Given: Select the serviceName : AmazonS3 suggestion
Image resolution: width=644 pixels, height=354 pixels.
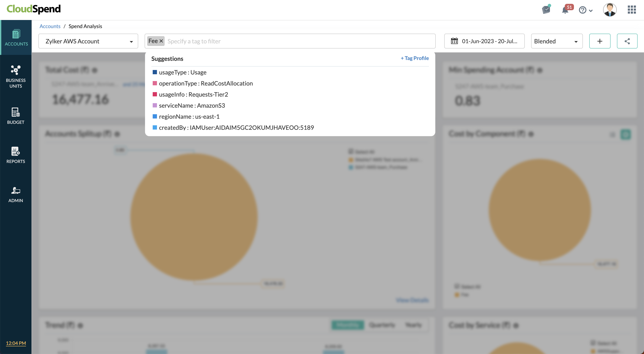Looking at the screenshot, I should click(x=192, y=106).
